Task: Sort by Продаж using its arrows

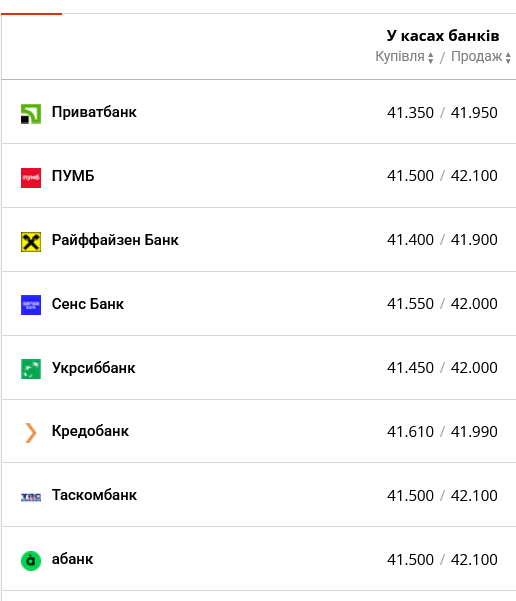Action: [x=508, y=58]
